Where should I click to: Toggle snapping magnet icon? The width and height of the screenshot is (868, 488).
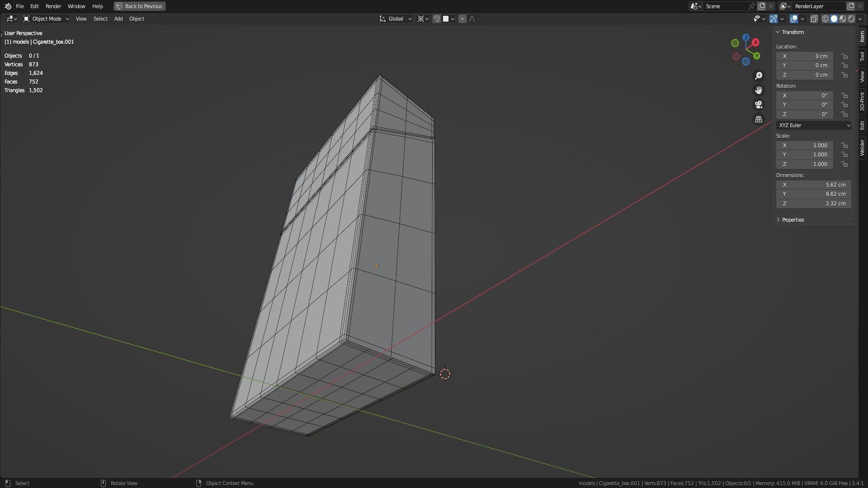pyautogui.click(x=436, y=19)
